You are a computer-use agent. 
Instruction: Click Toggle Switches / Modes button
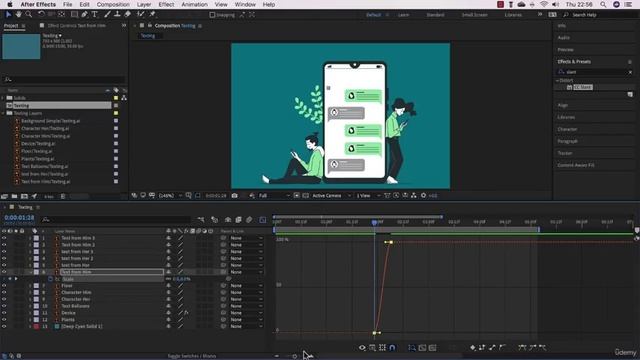click(x=192, y=356)
